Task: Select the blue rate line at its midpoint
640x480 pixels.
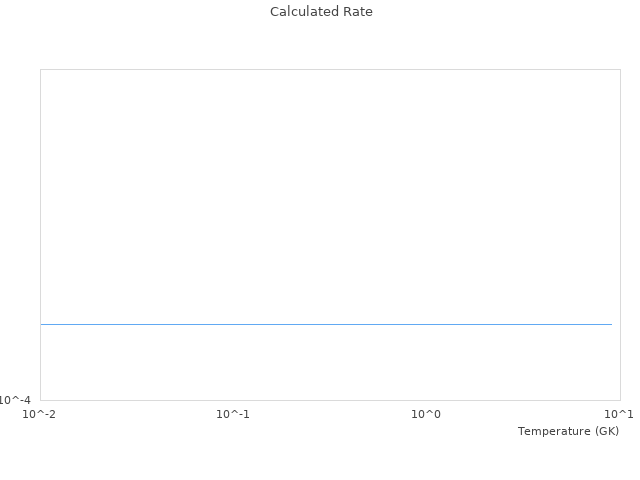Action: tap(326, 324)
